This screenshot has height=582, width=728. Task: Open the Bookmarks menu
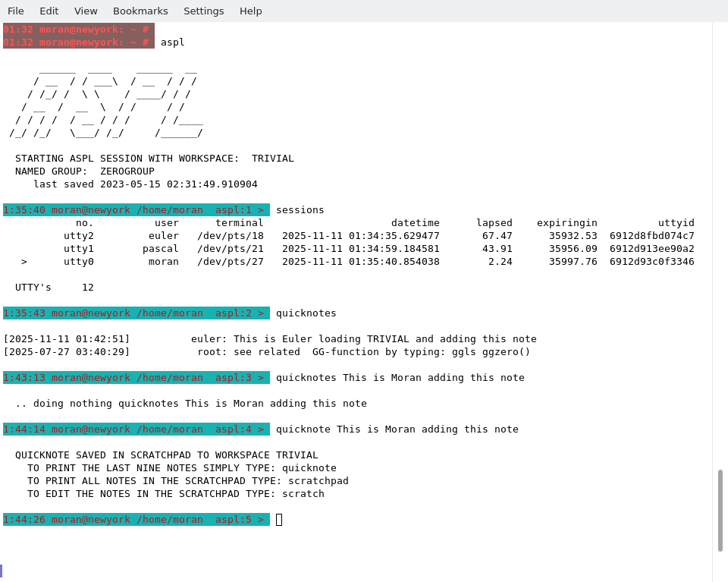(140, 11)
